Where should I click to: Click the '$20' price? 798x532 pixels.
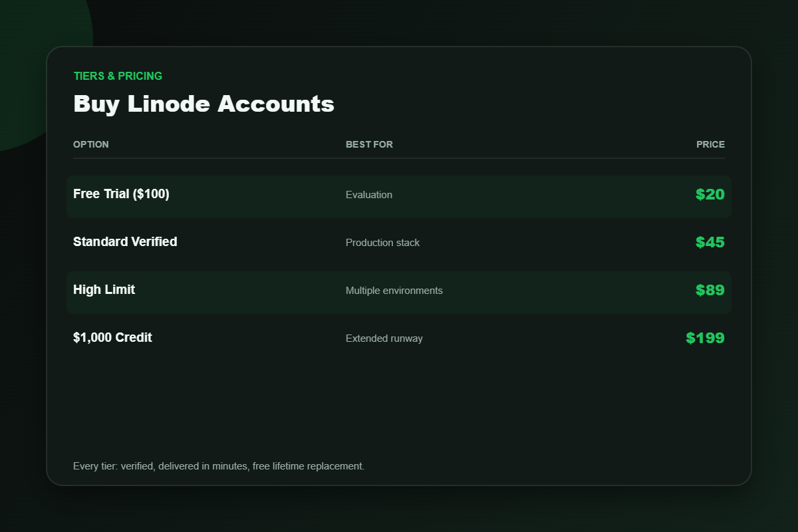(x=710, y=194)
